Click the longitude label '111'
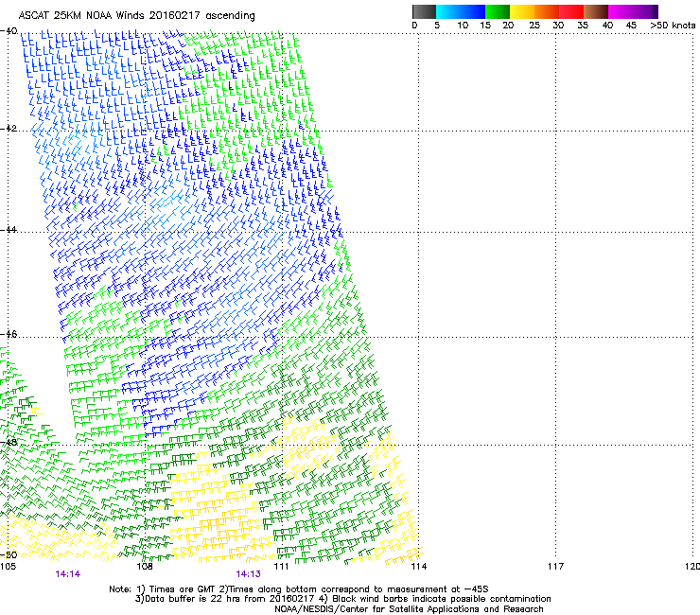The height and width of the screenshot is (615, 700). tap(282, 567)
